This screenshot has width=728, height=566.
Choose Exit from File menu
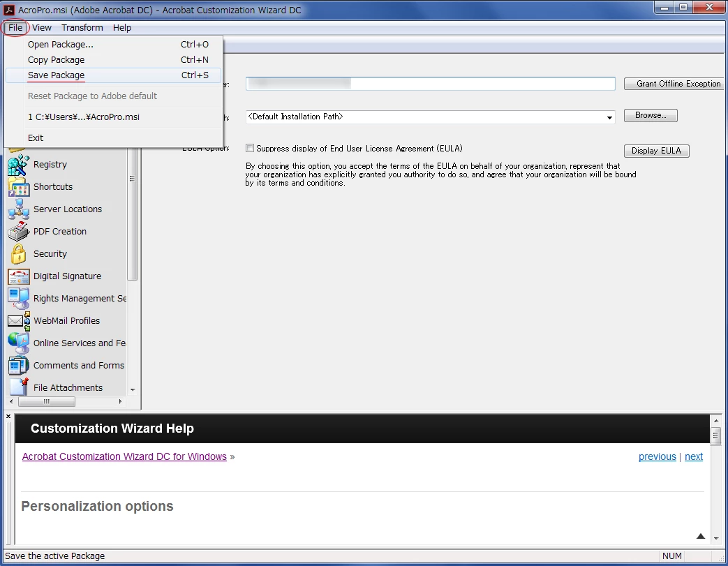tap(113, 137)
